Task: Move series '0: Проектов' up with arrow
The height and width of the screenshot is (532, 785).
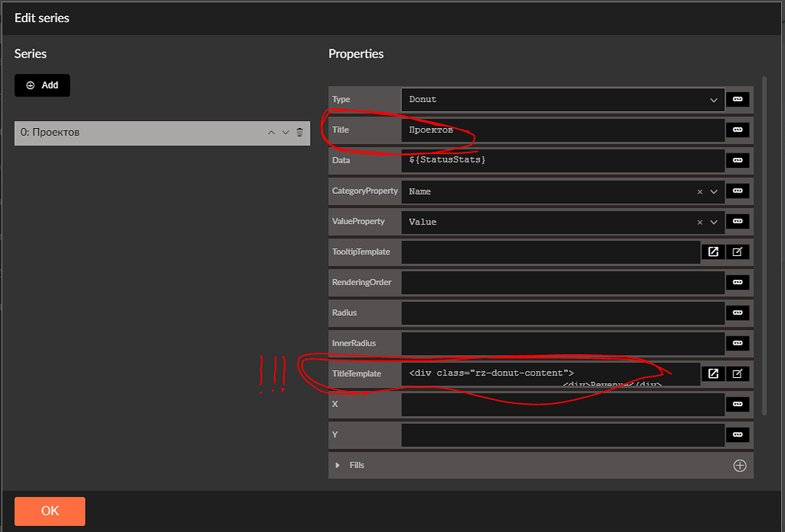Action: click(271, 133)
